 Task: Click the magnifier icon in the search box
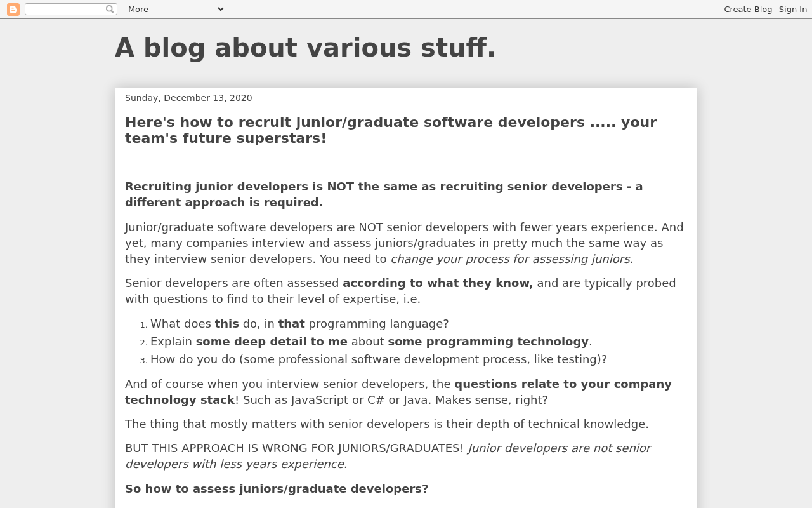[x=110, y=9]
